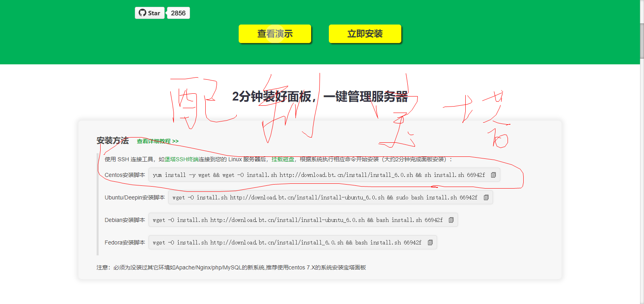
Task: Click the Fedora wget command text
Action: (x=287, y=242)
